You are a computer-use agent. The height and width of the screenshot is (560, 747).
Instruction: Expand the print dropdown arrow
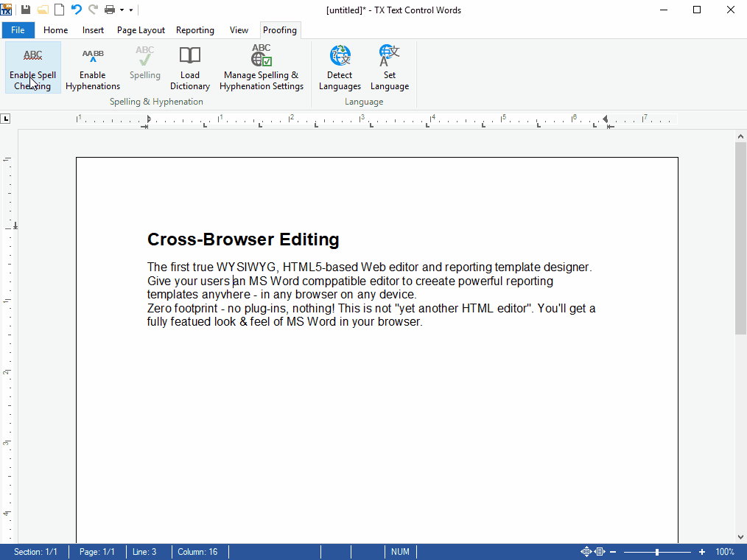[x=122, y=10]
